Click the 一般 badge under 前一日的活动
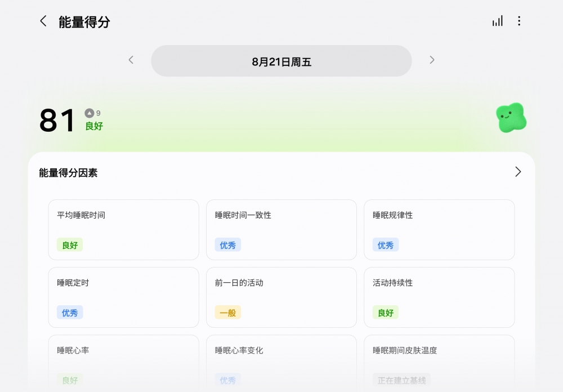 [x=227, y=313]
